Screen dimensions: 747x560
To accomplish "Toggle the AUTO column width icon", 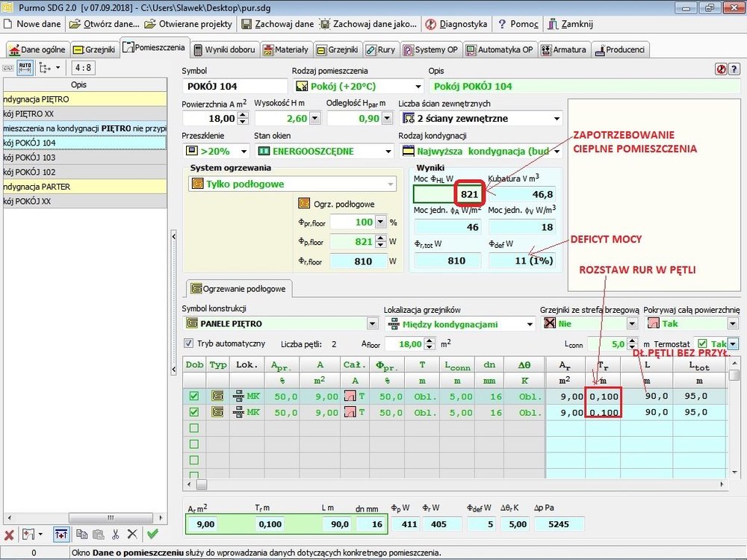I will point(25,67).
